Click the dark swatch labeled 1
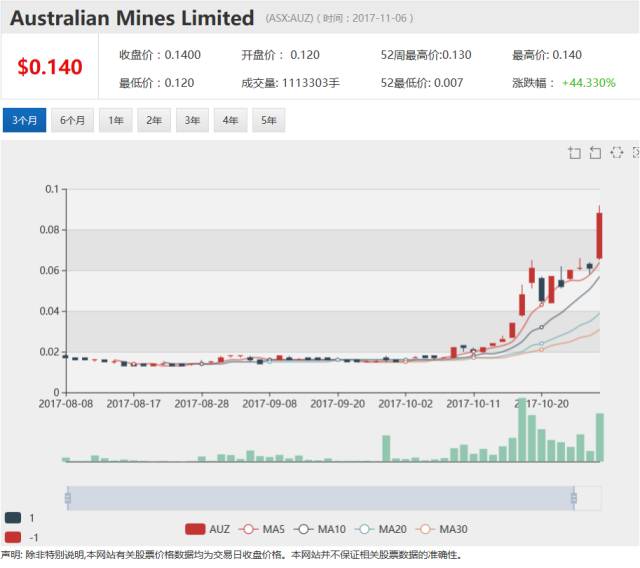This screenshot has height=568, width=640. click(x=13, y=518)
